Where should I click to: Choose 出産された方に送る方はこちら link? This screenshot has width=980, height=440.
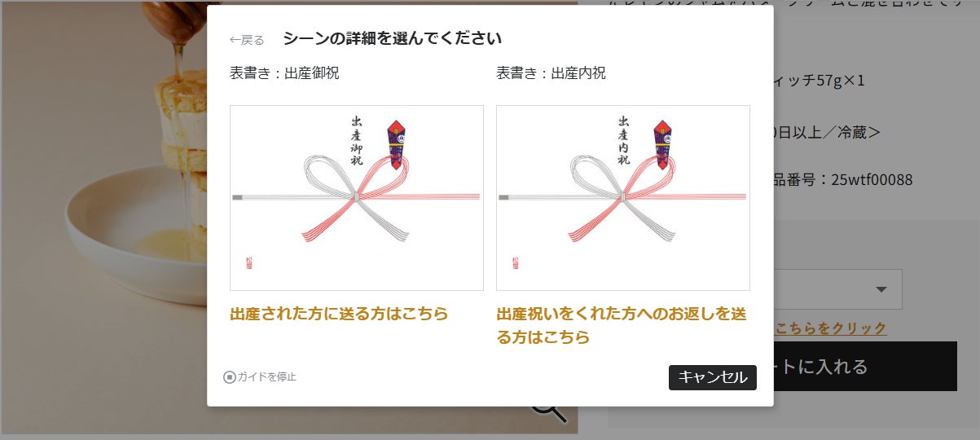339,314
